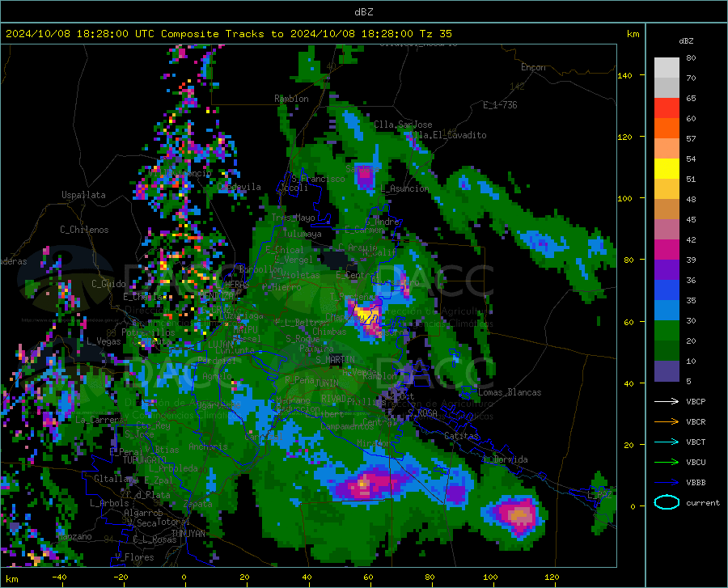Click the S_MARTIN place label

point(335,360)
